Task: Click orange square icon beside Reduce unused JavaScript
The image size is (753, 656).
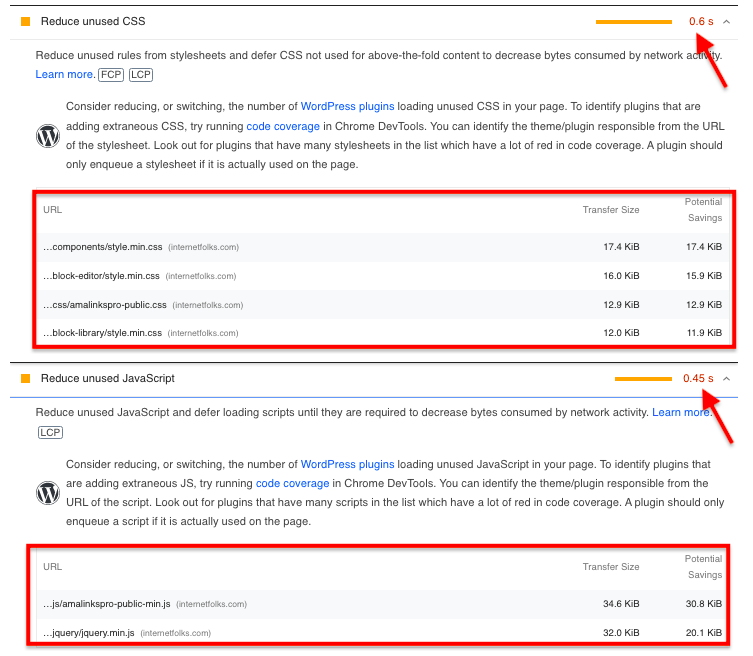Action: click(25, 379)
